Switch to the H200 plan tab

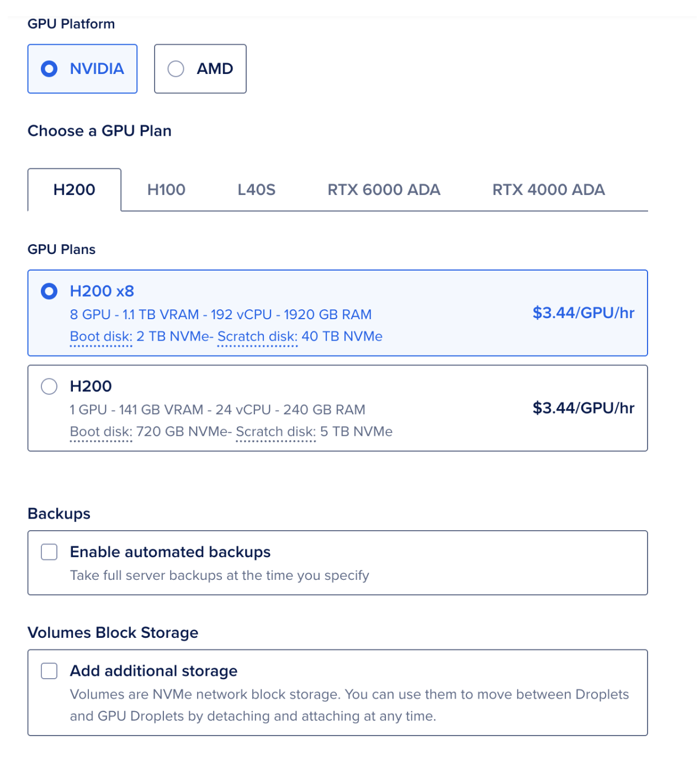(x=75, y=190)
